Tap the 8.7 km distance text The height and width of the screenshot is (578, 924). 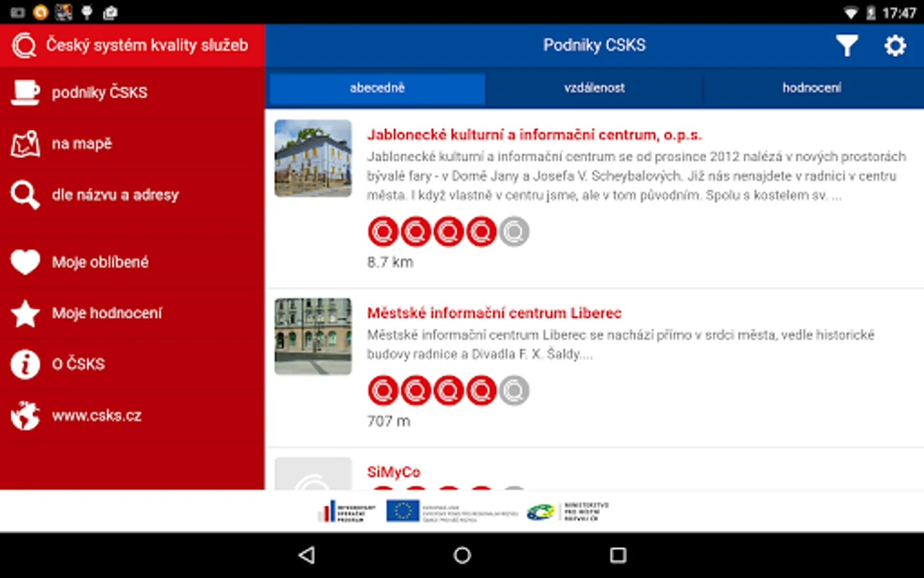(x=390, y=262)
